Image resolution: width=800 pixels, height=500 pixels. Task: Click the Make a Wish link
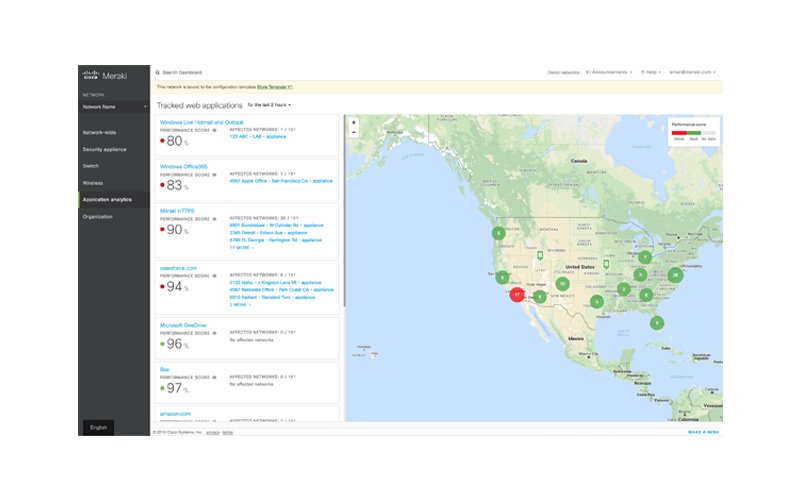[703, 432]
